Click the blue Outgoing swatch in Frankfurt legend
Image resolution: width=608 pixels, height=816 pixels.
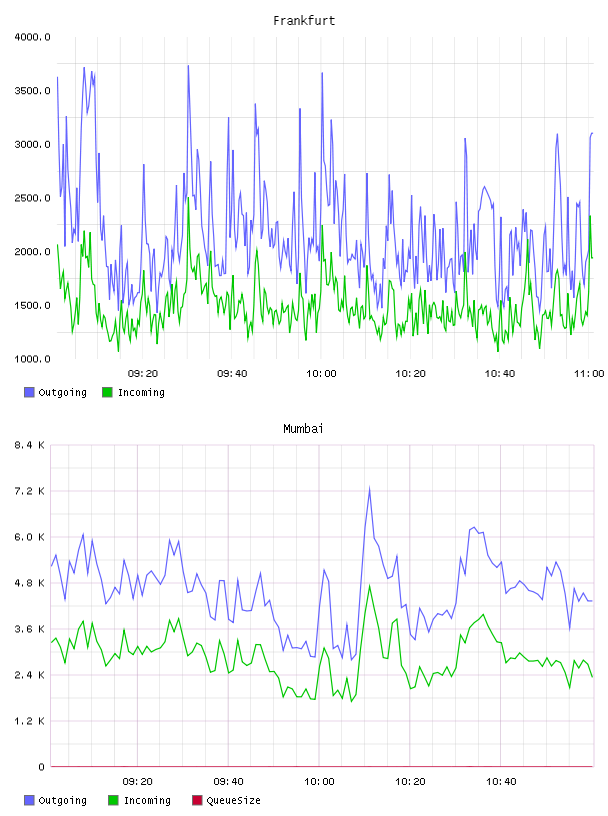coord(29,392)
